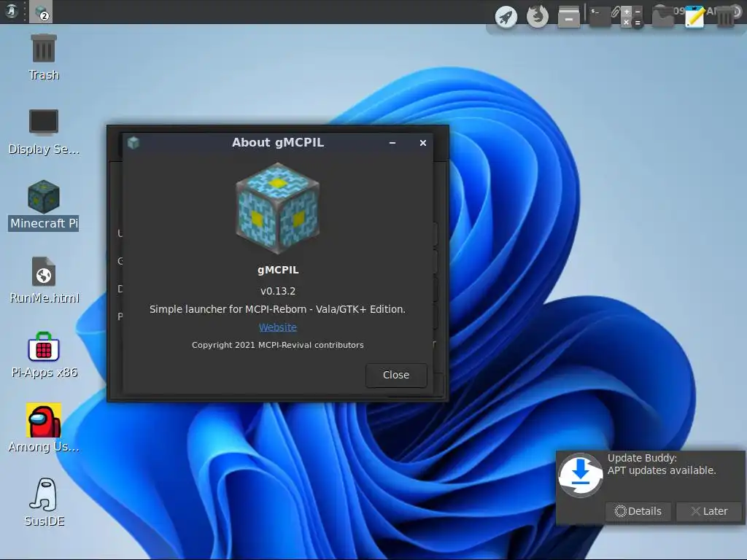Click the 'Copyright 2021 MCPI-Revival contributors' text
This screenshot has height=560, width=747.
point(278,345)
